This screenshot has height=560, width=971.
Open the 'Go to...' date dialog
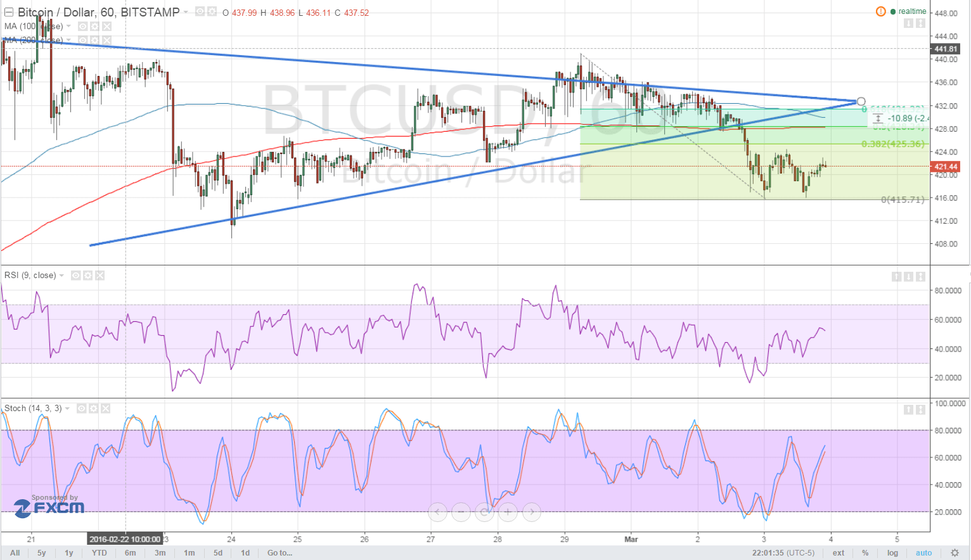click(x=280, y=553)
